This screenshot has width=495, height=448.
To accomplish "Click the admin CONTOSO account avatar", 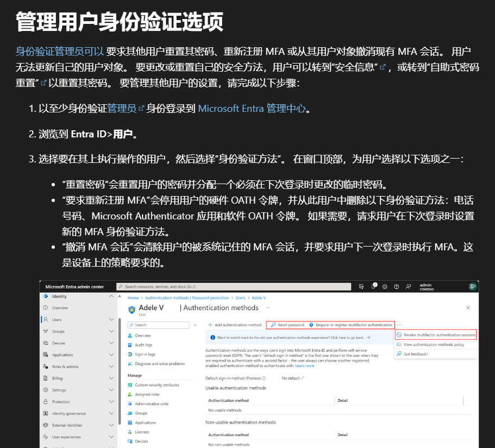I will pos(472,287).
